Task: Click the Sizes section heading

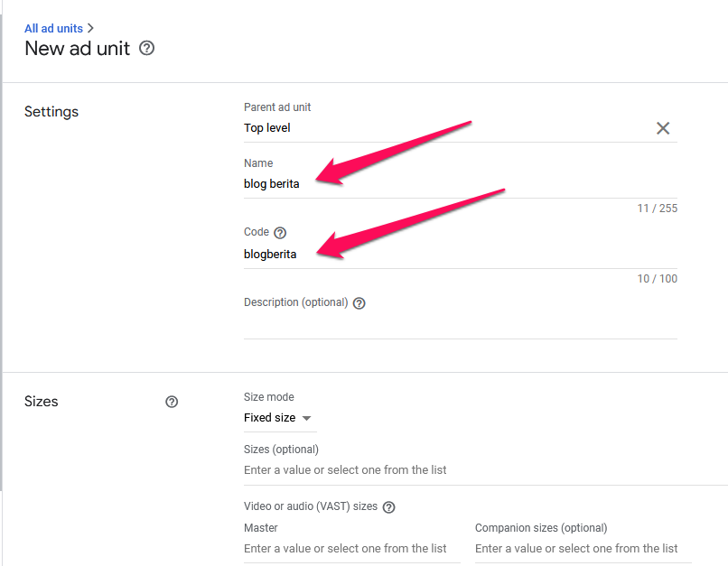Action: [x=41, y=402]
